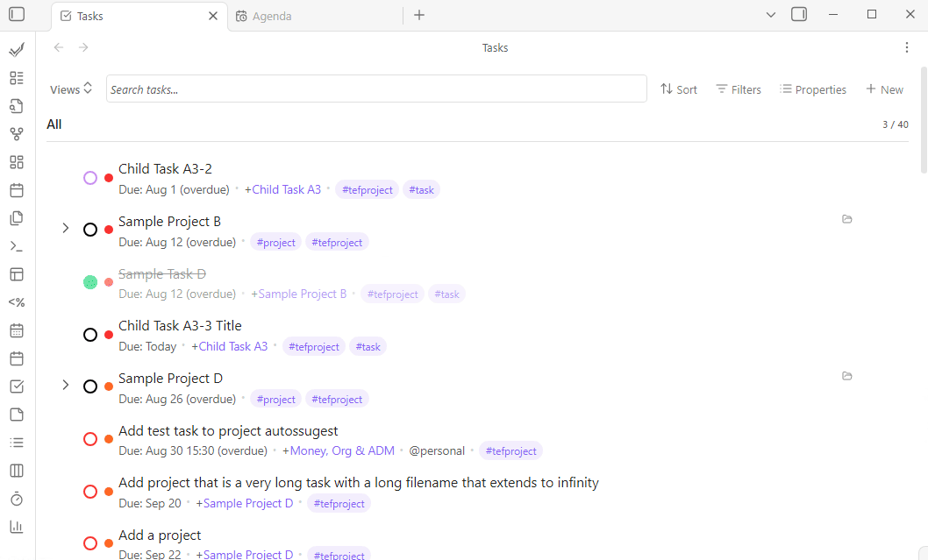Click the templater icon in ribbon
This screenshot has height=560, width=928.
click(x=17, y=302)
